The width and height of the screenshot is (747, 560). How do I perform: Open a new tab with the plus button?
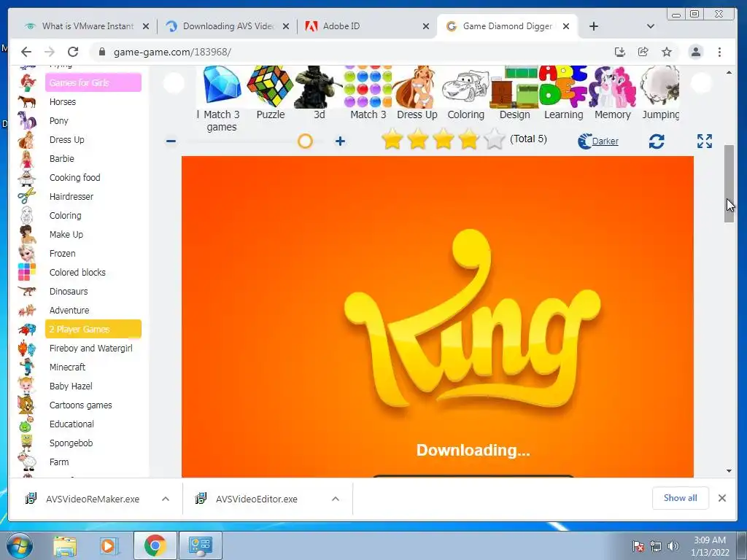(x=594, y=26)
